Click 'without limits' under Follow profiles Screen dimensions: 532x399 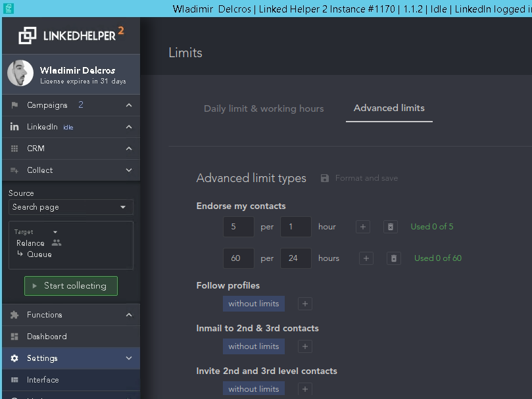pyautogui.click(x=254, y=304)
